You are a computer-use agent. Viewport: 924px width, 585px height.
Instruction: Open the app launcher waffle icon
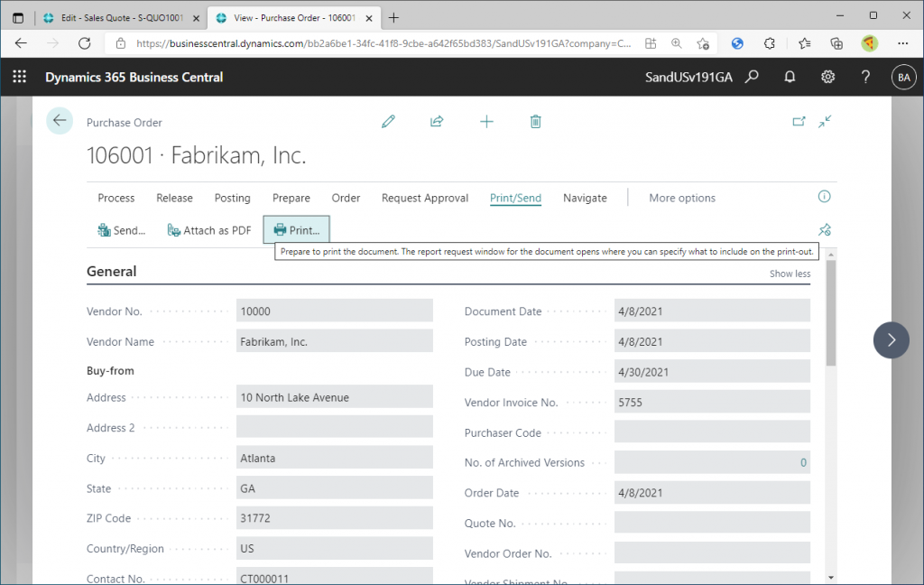click(x=20, y=77)
